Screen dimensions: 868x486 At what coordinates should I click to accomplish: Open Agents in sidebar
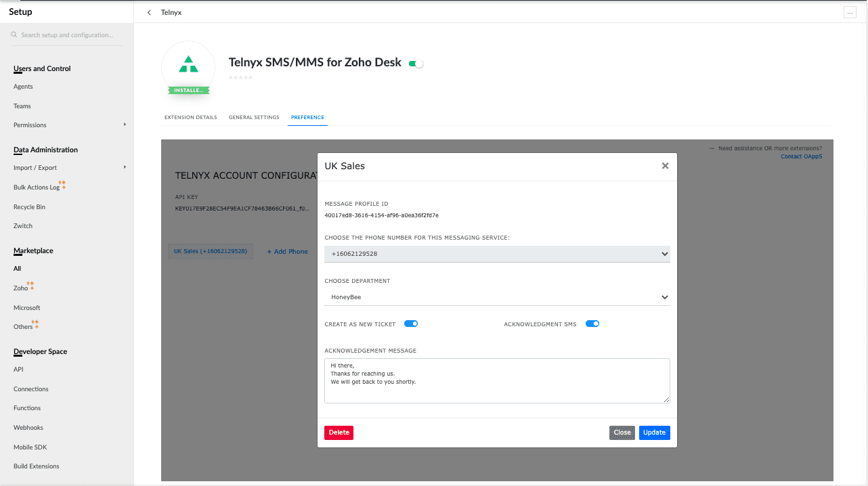23,87
